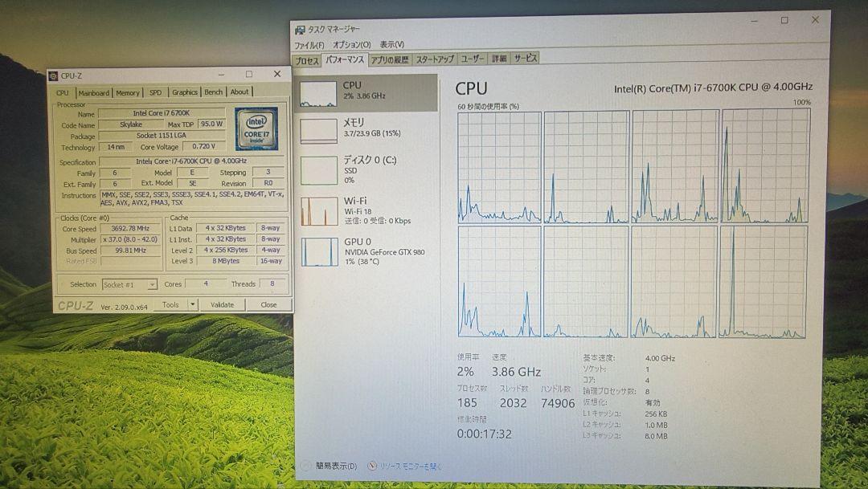
Task: Click the Max TDP value 95.0 W
Action: pyautogui.click(x=211, y=124)
